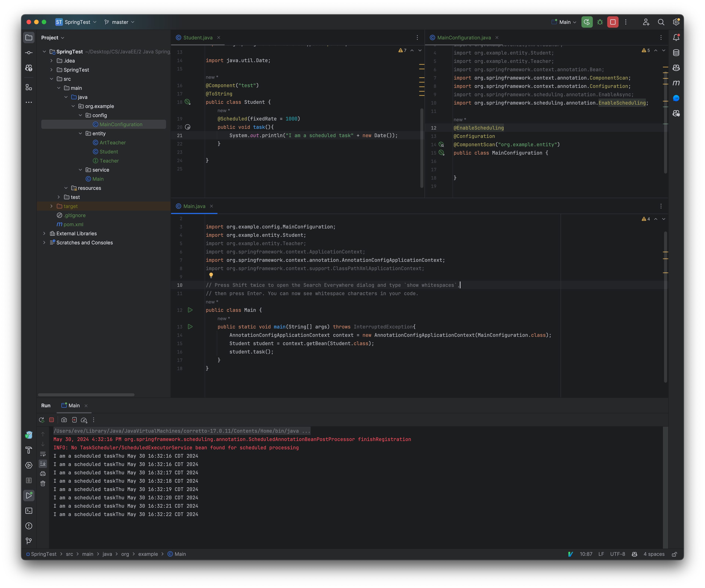This screenshot has width=705, height=588.
Task: Take a thread dump using the camera icon
Action: tap(64, 420)
